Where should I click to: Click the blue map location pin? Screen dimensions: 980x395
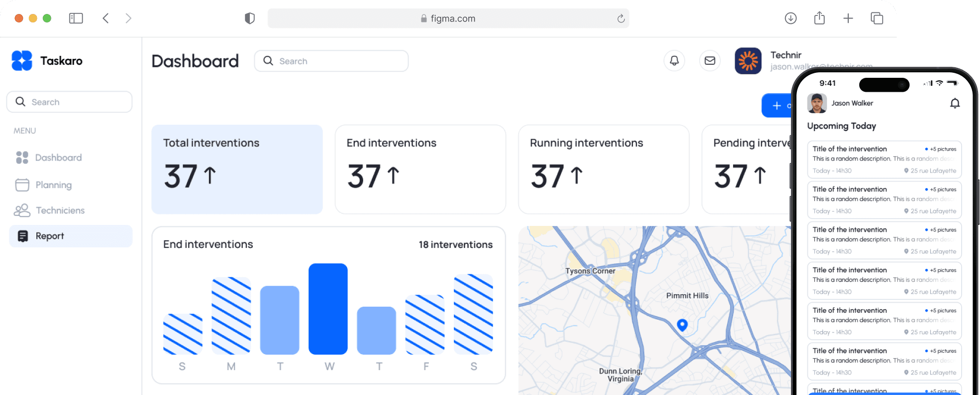tap(682, 325)
